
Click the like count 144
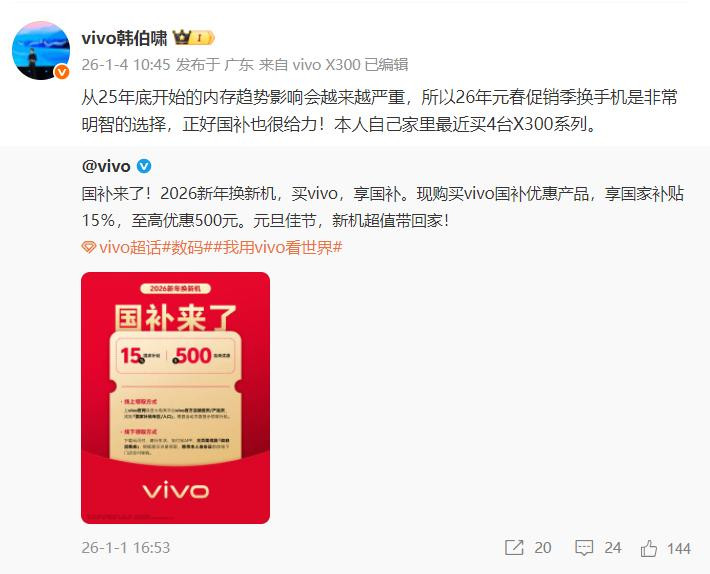679,548
